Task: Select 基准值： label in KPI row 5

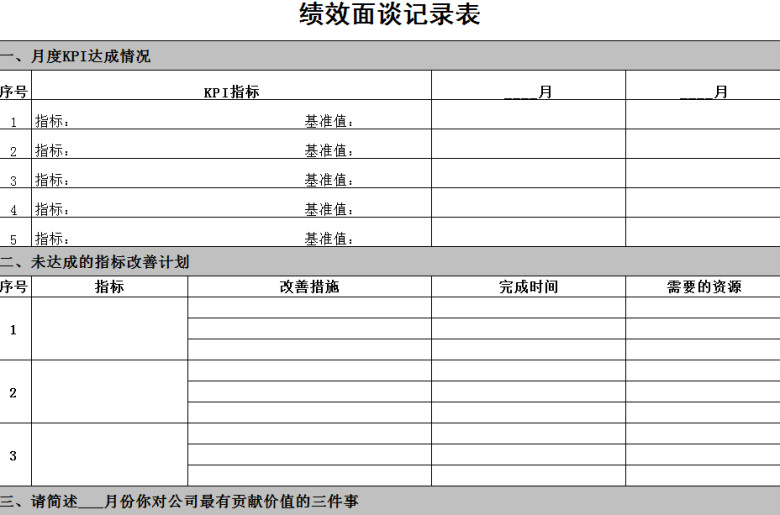Action: [x=329, y=239]
